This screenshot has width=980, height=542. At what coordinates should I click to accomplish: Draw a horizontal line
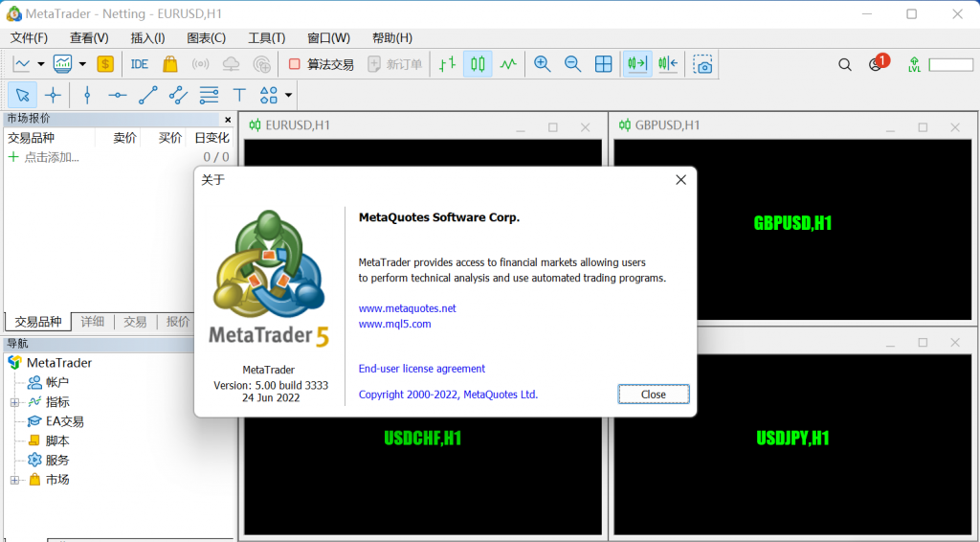click(x=118, y=95)
